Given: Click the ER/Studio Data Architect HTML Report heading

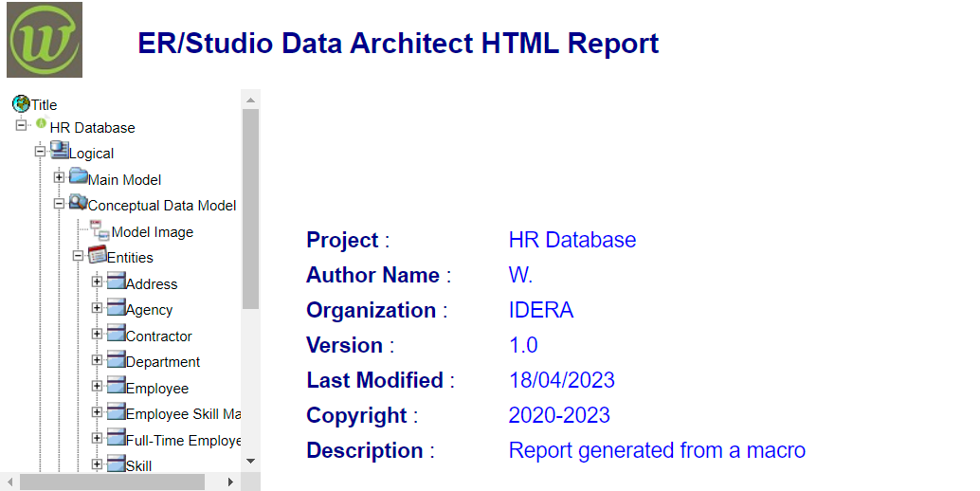Looking at the screenshot, I should [x=398, y=43].
